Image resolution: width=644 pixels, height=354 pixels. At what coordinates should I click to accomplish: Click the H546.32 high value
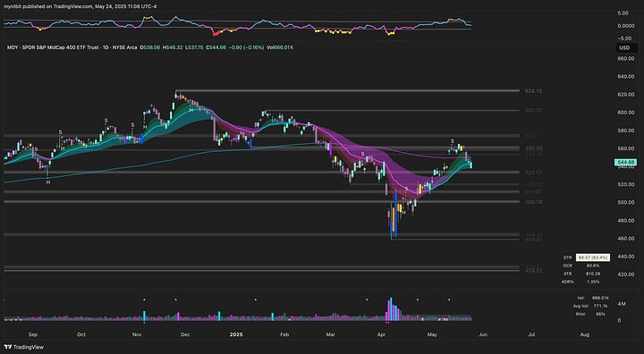(x=173, y=47)
